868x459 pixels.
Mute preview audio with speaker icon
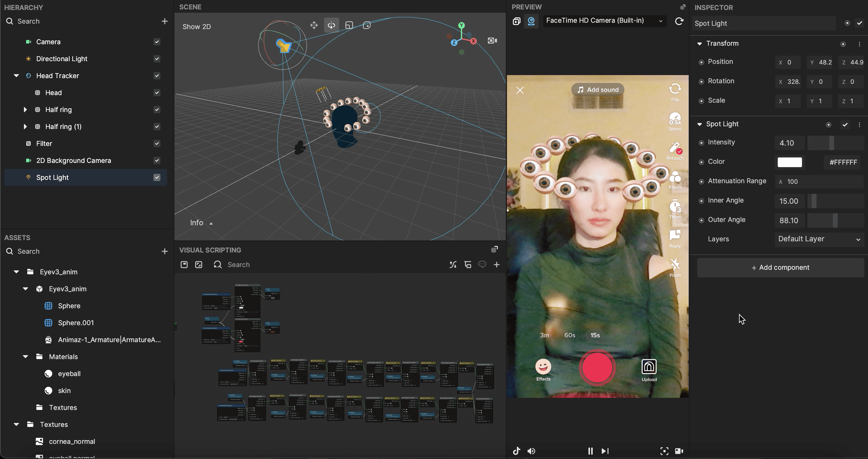pyautogui.click(x=532, y=451)
